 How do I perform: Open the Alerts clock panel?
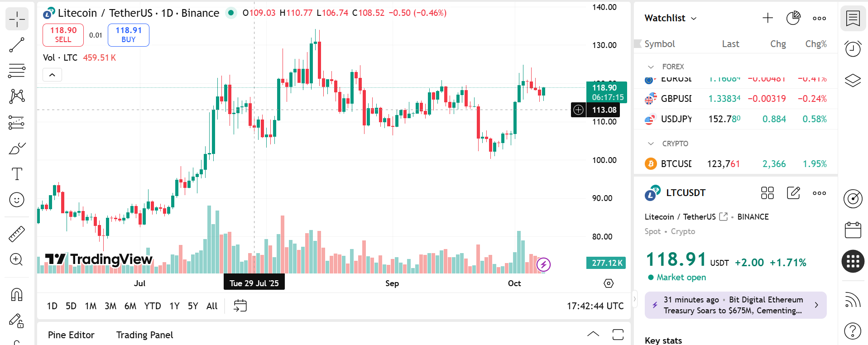(853, 48)
